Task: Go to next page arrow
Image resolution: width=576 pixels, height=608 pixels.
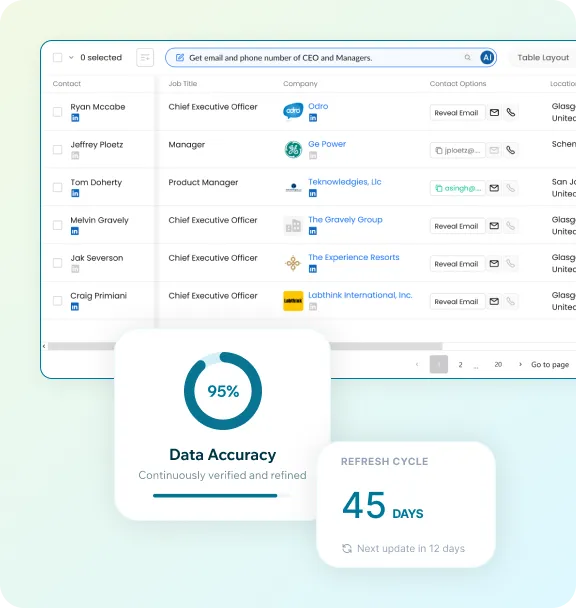Action: 520,364
